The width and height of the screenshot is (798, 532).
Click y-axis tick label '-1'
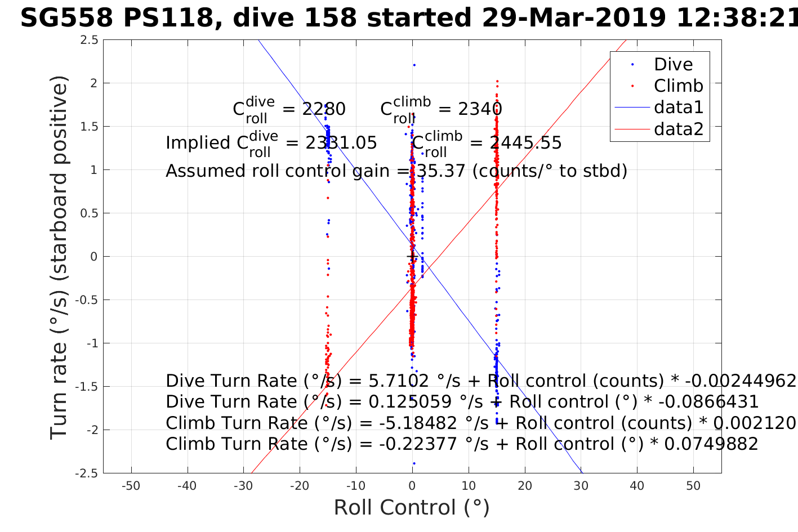(x=92, y=343)
